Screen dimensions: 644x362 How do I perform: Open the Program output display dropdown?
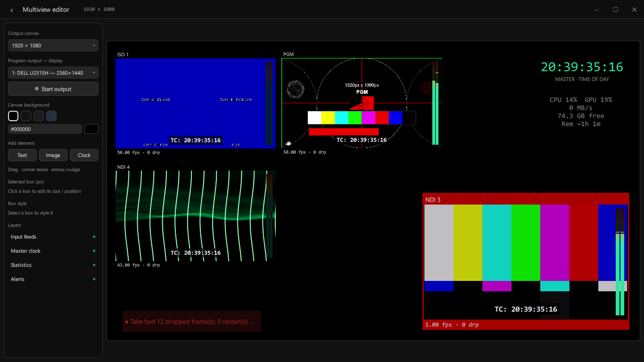53,73
